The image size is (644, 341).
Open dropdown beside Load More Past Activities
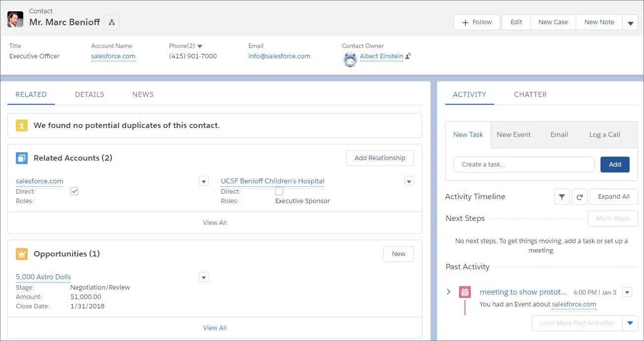point(630,323)
